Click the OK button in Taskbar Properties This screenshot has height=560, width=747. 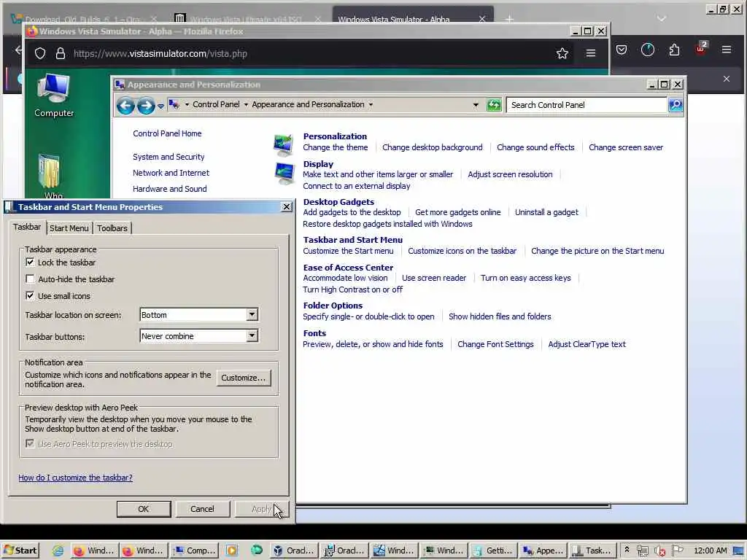coord(144,508)
